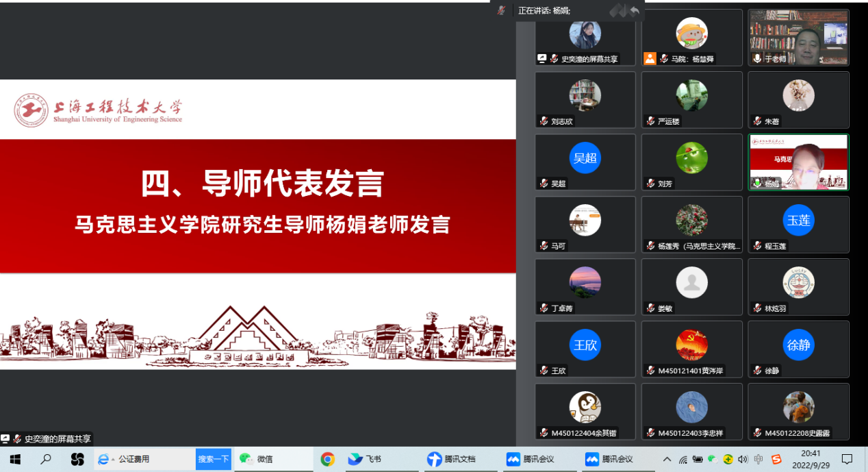This screenshot has height=472, width=868.
Task: Click the muted microphone icon in floating bar
Action: click(502, 10)
